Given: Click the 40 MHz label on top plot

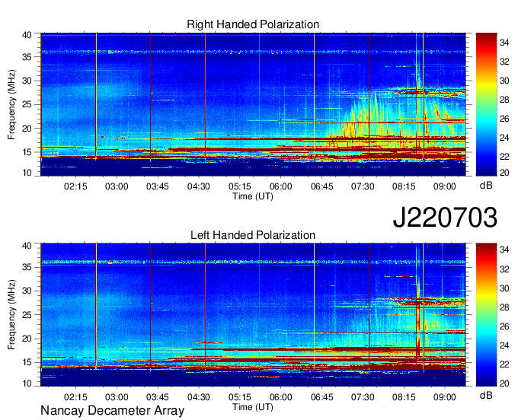Looking at the screenshot, I should (x=27, y=35).
